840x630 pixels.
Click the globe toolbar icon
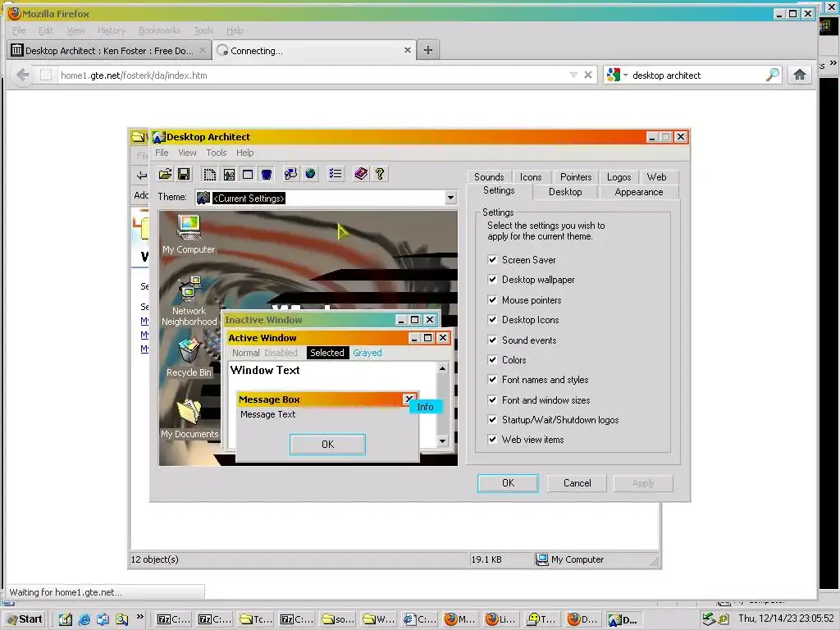(309, 174)
